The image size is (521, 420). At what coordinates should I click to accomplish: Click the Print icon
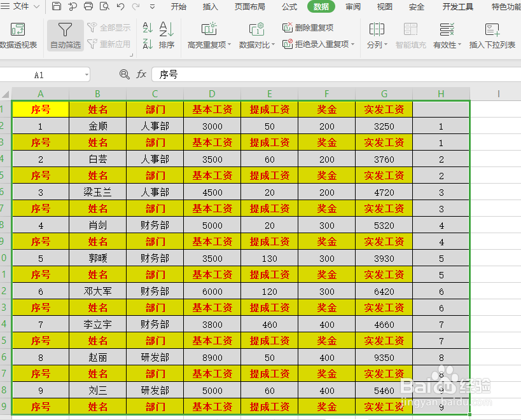coord(88,6)
